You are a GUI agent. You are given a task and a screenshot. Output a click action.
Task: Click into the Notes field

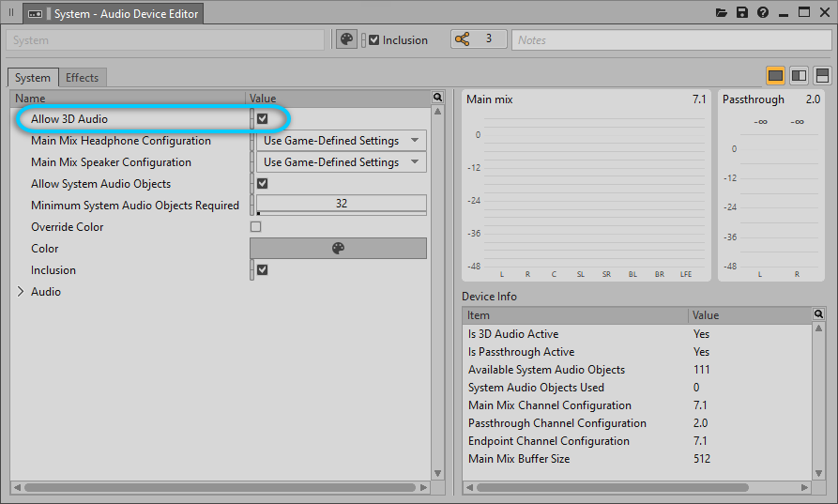click(x=671, y=40)
